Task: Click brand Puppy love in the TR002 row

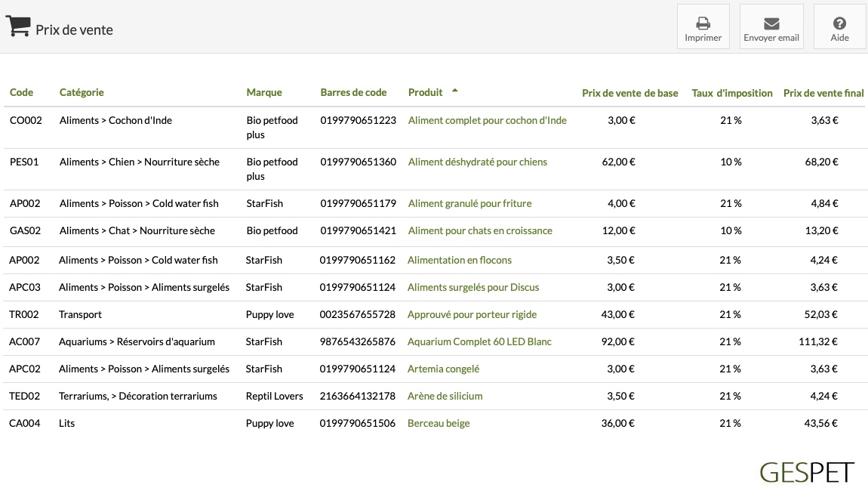Action: coord(269,314)
